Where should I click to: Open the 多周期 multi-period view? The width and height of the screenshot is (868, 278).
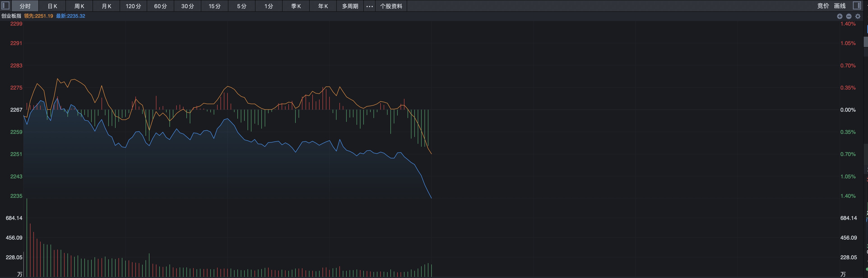pyautogui.click(x=349, y=6)
